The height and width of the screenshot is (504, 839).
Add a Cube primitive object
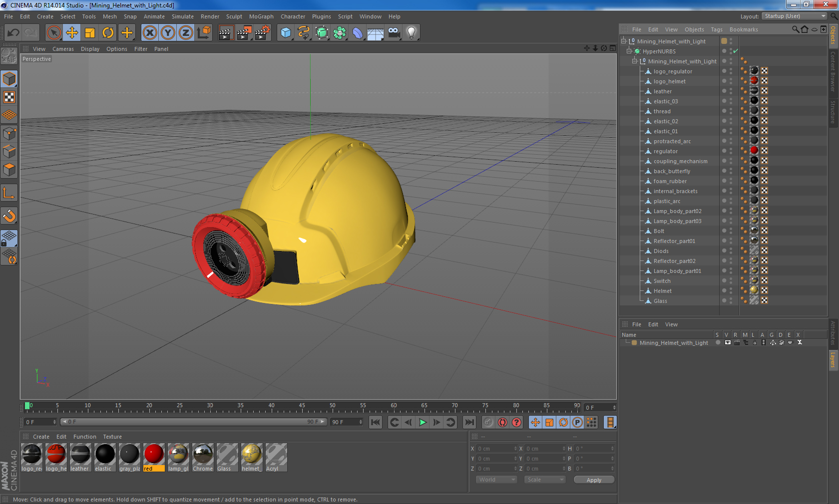[286, 33]
